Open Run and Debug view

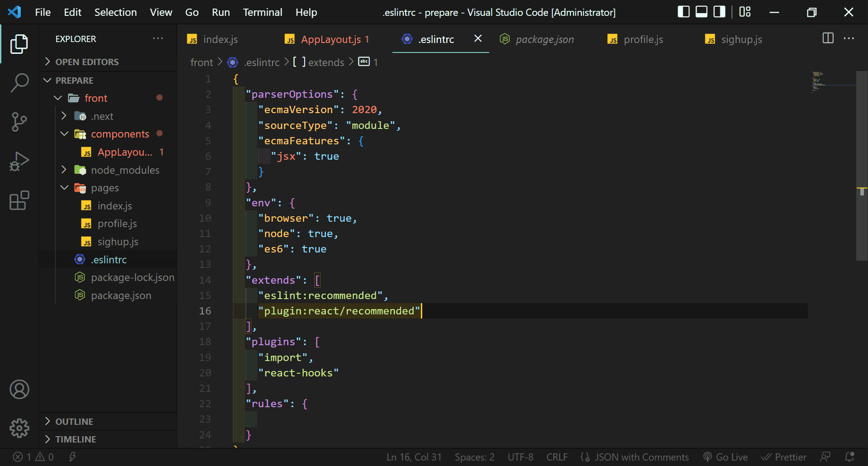(x=19, y=162)
